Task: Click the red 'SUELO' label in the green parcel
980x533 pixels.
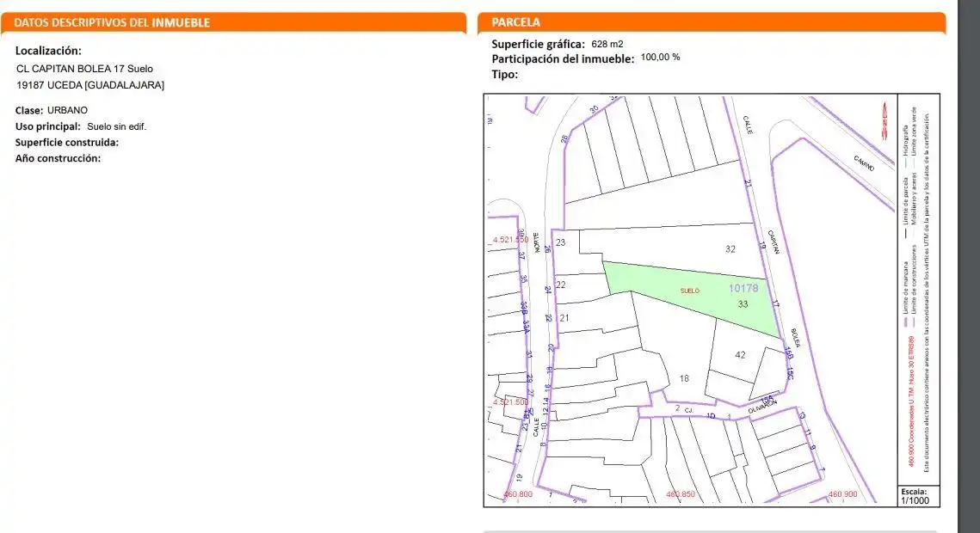Action: click(690, 291)
